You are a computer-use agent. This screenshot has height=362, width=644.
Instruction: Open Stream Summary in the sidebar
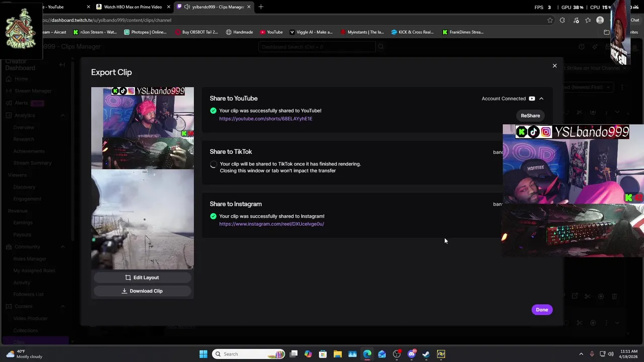point(32,163)
